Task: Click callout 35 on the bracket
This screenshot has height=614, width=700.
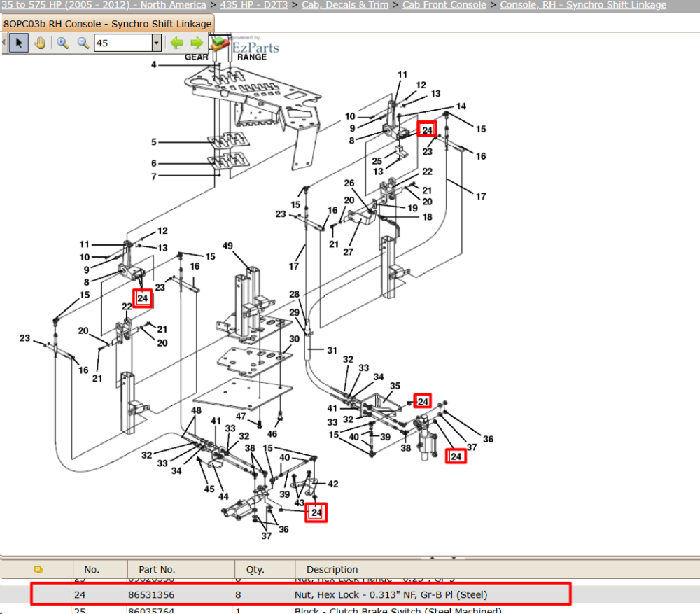Action: 395,386
